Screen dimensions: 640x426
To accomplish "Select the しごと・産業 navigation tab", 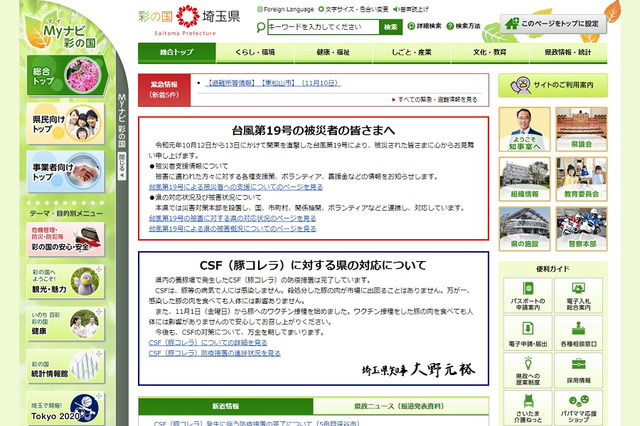I will pos(411,53).
